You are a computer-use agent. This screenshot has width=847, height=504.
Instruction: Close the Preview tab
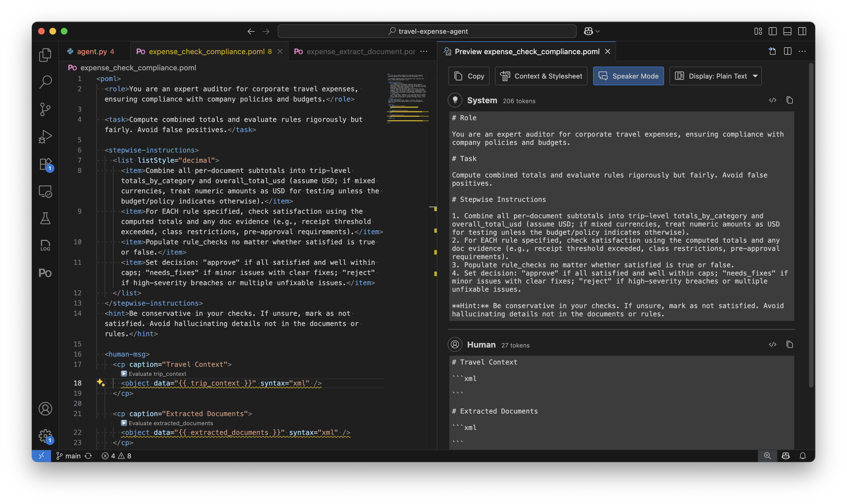pyautogui.click(x=608, y=51)
